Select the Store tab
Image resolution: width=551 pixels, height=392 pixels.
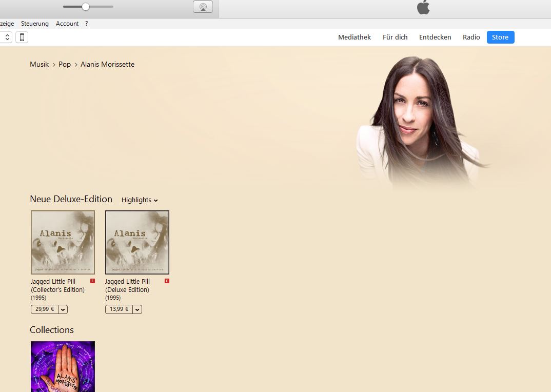click(x=500, y=37)
